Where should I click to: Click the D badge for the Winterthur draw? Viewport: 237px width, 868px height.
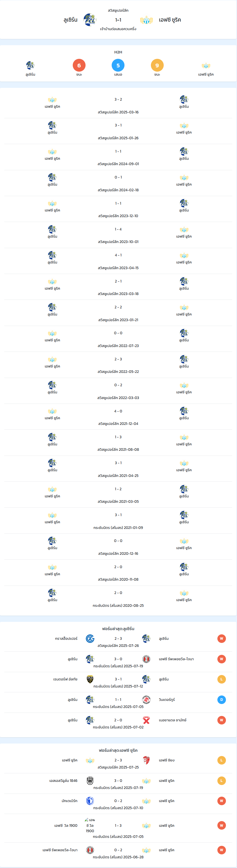click(x=221, y=699)
